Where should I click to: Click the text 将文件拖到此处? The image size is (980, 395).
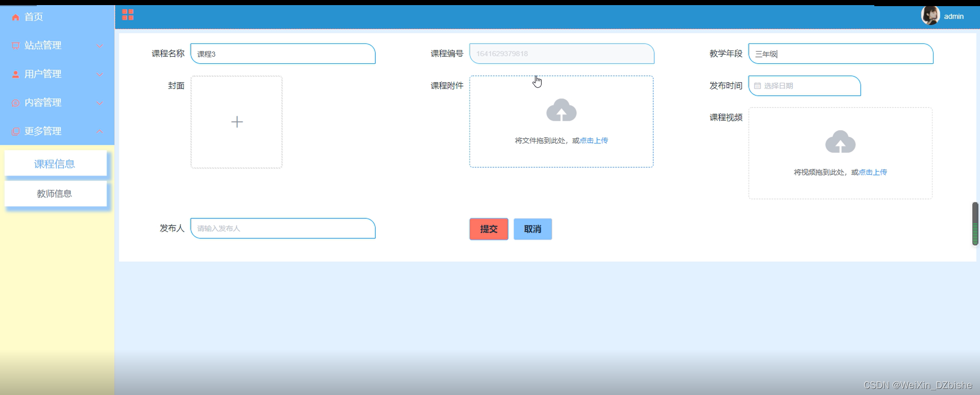click(540, 140)
